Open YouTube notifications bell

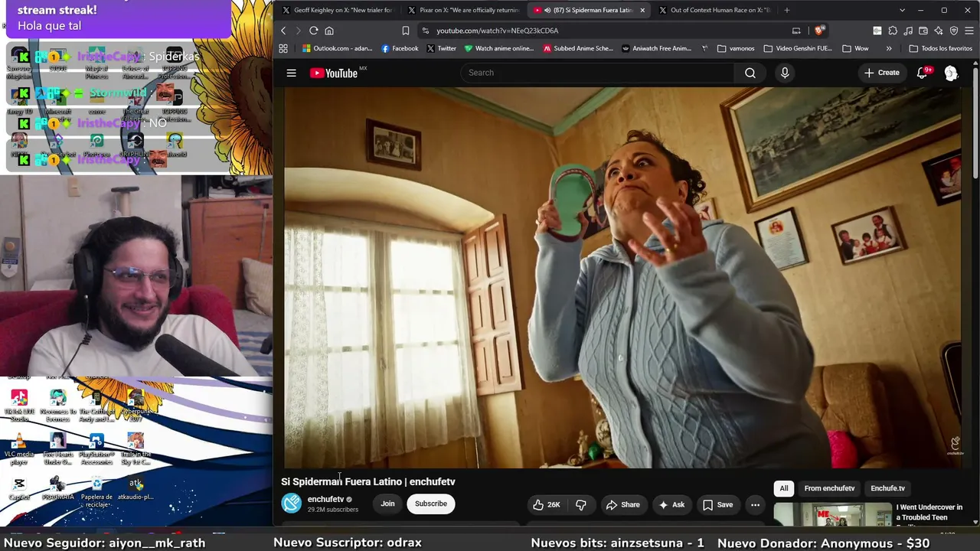[x=923, y=73]
